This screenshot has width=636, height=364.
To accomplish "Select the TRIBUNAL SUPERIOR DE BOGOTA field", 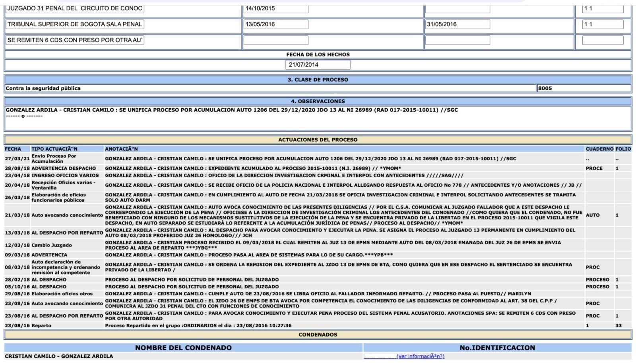I will (x=75, y=24).
